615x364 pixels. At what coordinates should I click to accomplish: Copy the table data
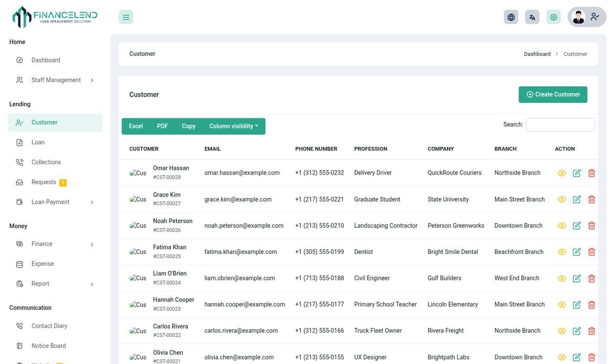[x=189, y=126]
